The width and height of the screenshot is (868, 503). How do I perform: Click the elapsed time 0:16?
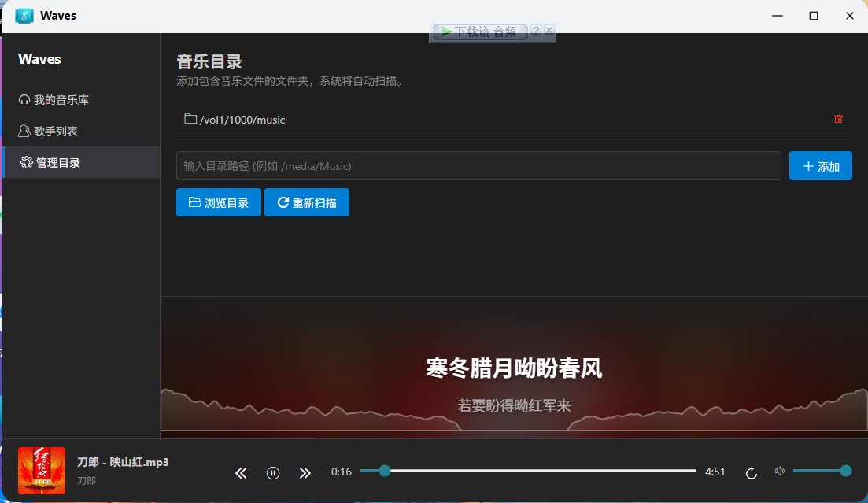pyautogui.click(x=341, y=472)
